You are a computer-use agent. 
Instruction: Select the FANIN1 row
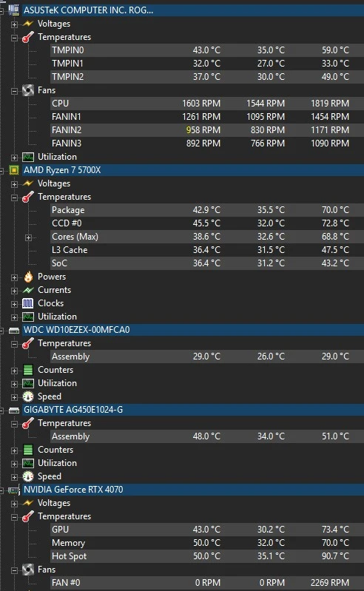tap(207, 117)
